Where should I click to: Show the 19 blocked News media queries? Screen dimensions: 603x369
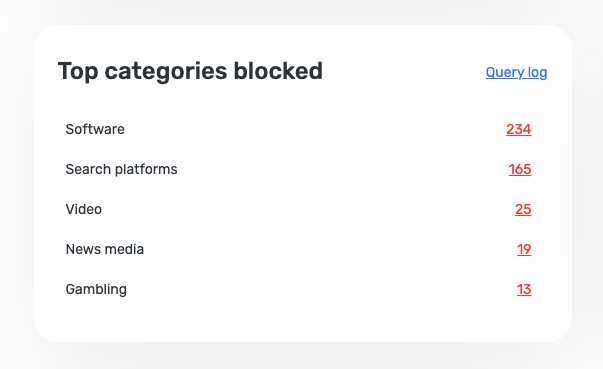(524, 249)
